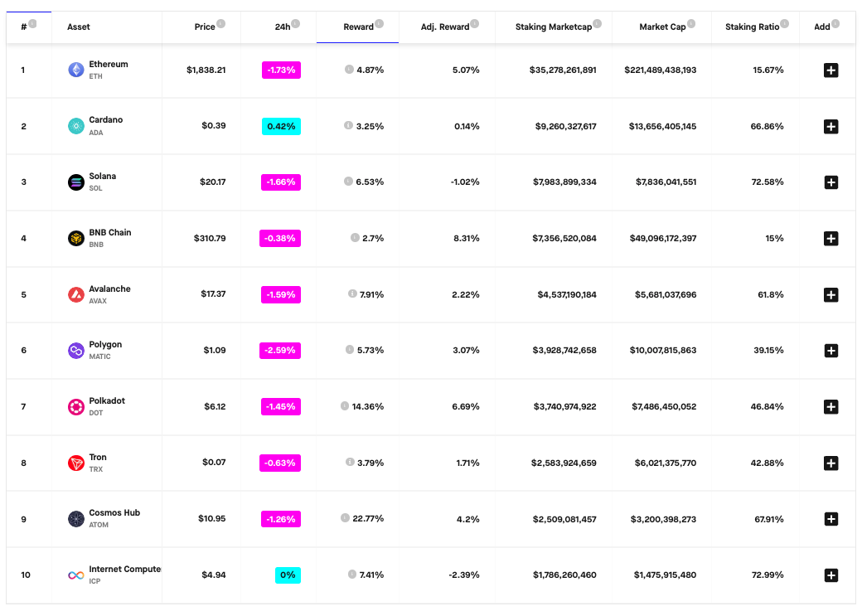Add Internet Computer with the plus icon
The height and width of the screenshot is (616, 862).
pos(831,575)
